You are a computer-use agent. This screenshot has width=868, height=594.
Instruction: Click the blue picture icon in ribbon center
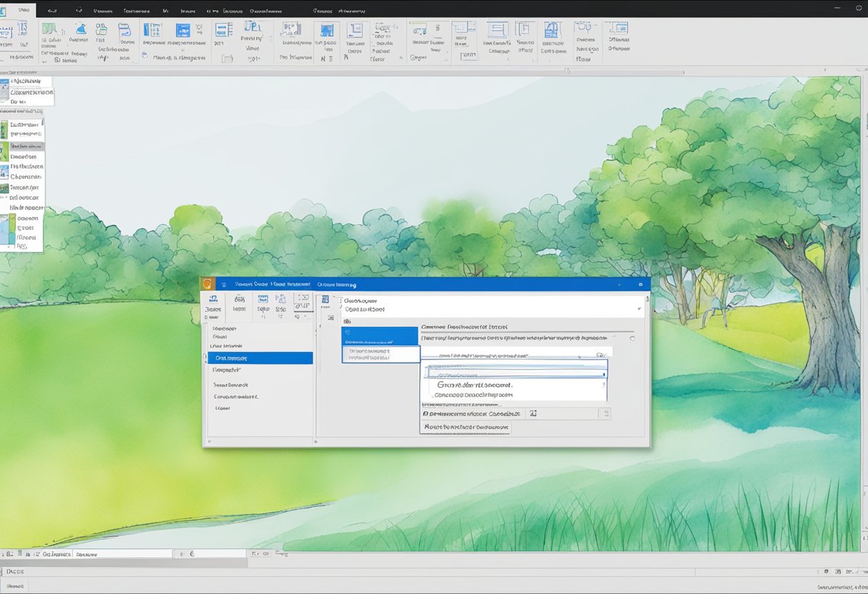click(327, 31)
